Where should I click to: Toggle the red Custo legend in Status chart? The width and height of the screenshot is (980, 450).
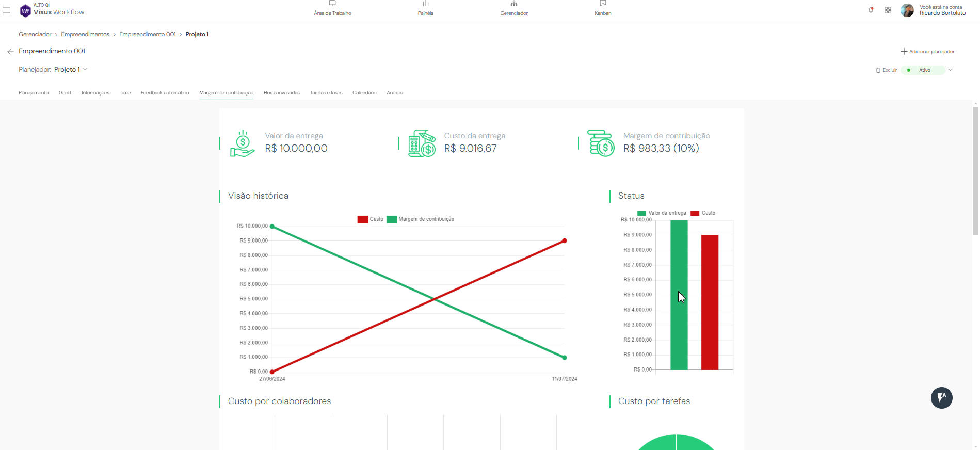[x=703, y=213]
